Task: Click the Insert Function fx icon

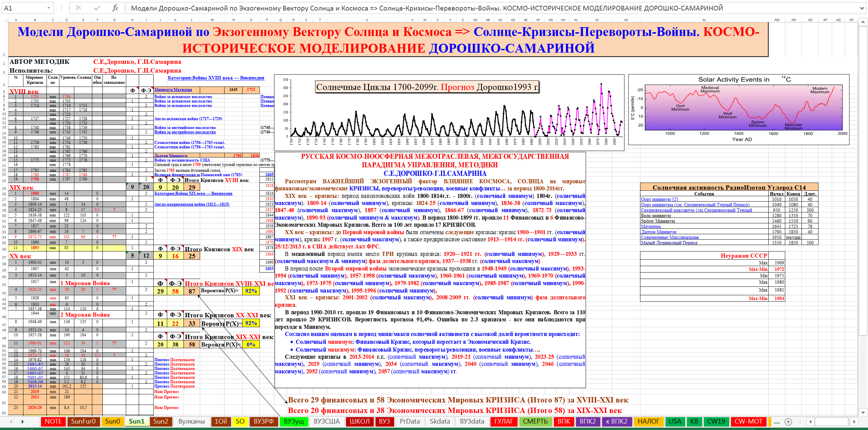Action: pyautogui.click(x=115, y=8)
